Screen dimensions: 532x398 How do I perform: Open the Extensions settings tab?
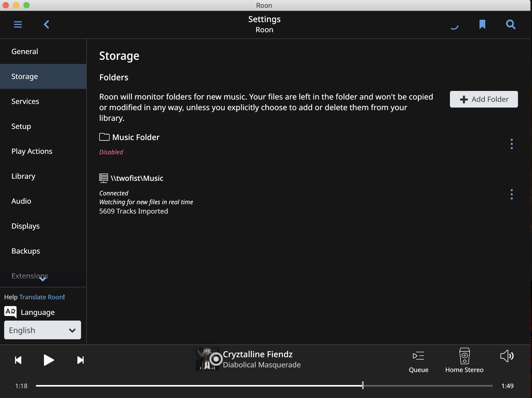[43, 275]
